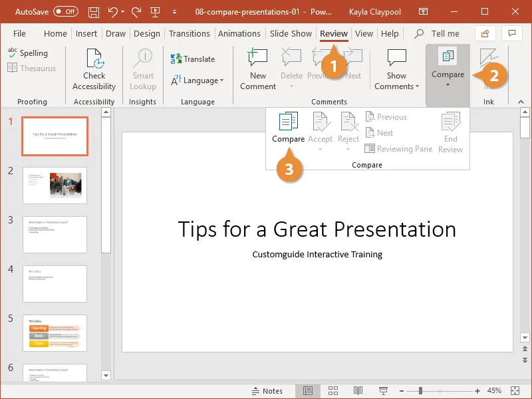Open Reading View from status bar

coord(358,390)
